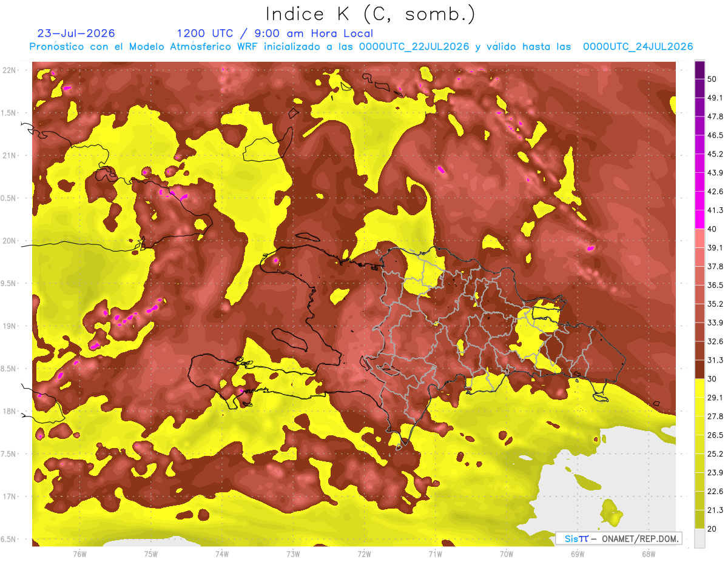Select the dark purple colorbar segment above 50
Screen dimensions: 728x562
tap(699, 70)
